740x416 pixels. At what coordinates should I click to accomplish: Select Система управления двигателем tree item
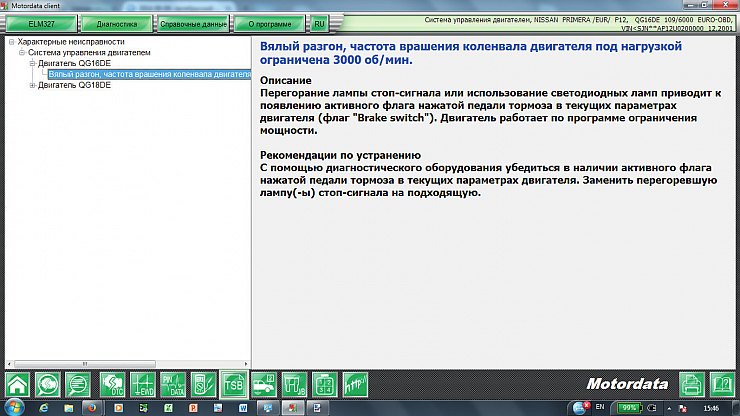pyautogui.click(x=89, y=52)
